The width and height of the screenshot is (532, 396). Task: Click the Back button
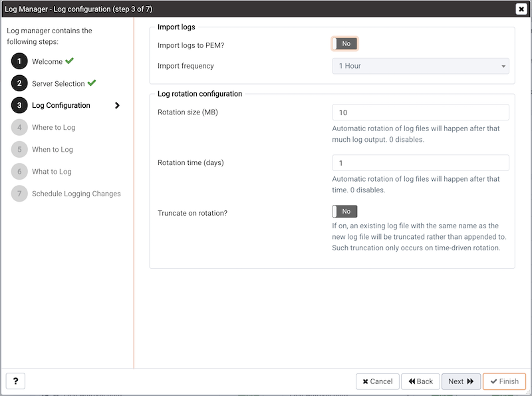click(x=420, y=381)
